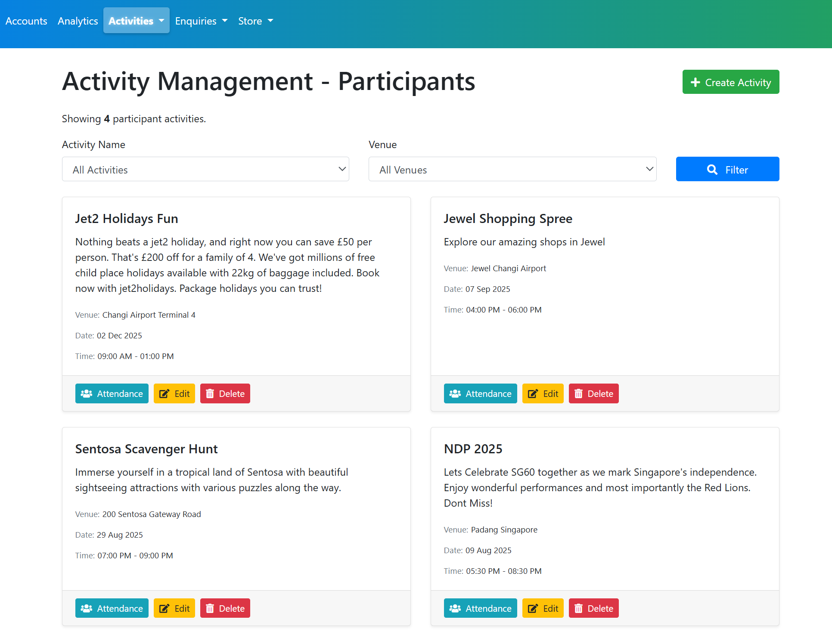The height and width of the screenshot is (644, 832).
Task: Expand the Enquiries navigation menu
Action: (x=201, y=21)
